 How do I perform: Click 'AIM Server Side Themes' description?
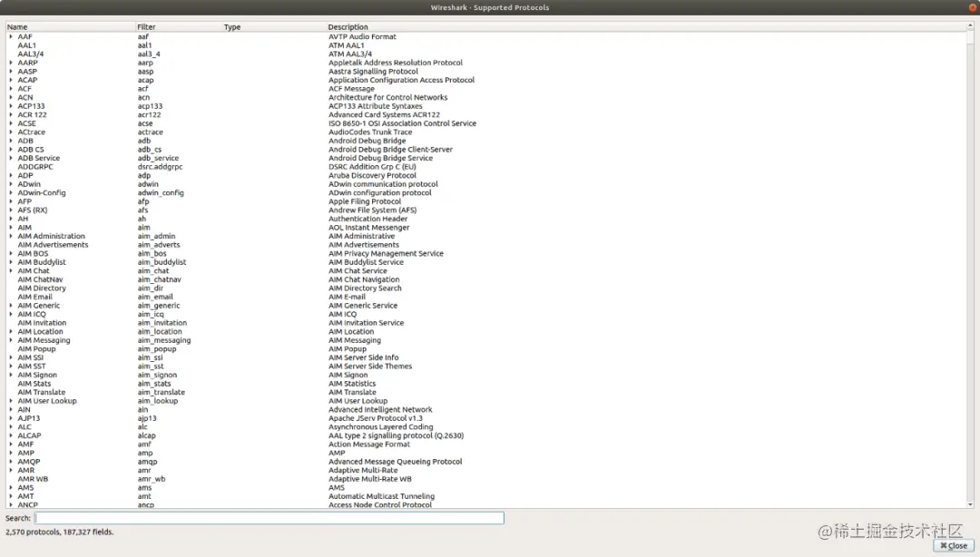click(x=370, y=367)
